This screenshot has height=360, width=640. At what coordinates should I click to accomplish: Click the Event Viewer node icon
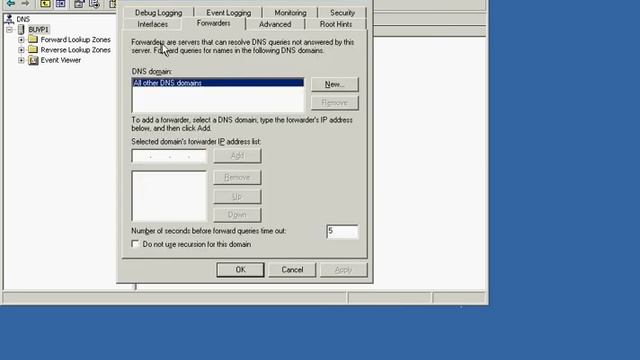click(x=33, y=60)
